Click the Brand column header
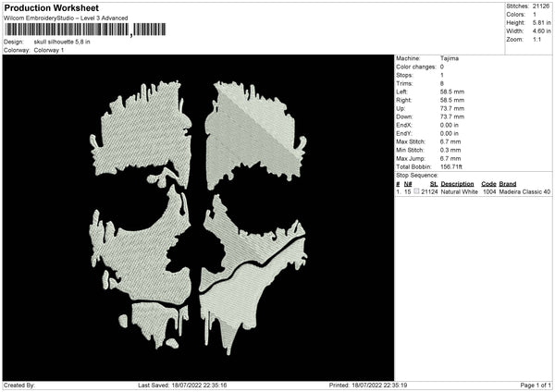Viewport: 555px width, 392px height. (x=508, y=184)
